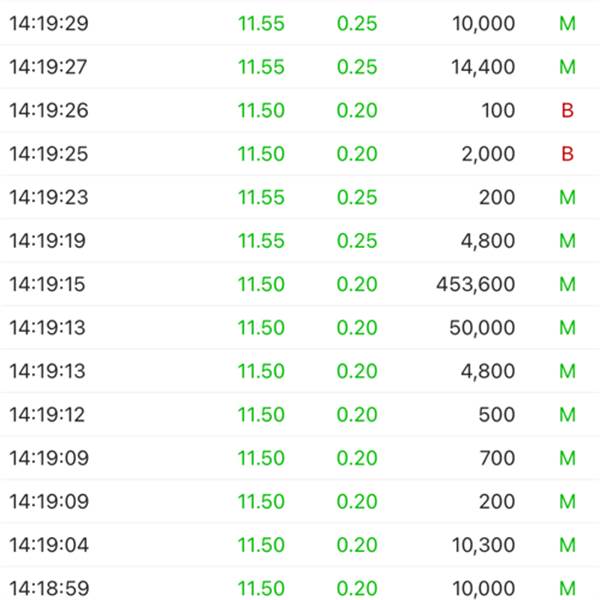
Task: Click the 14,400 volume entry
Action: [x=483, y=67]
